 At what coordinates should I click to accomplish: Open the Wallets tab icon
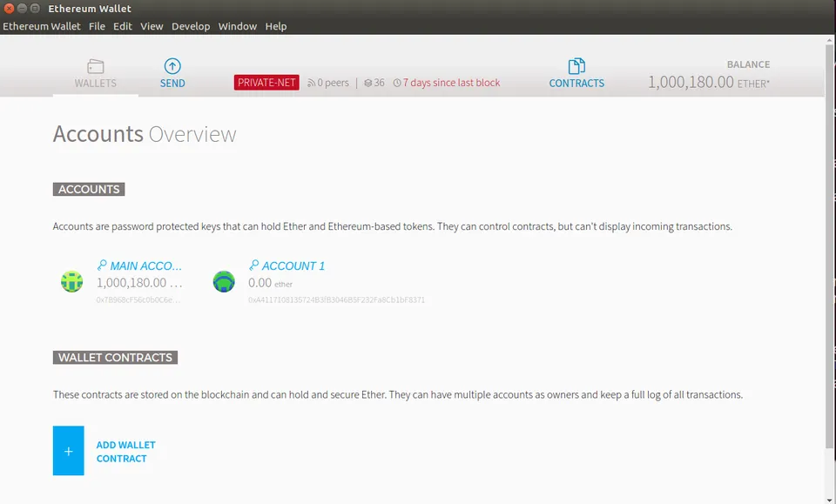coord(96,66)
